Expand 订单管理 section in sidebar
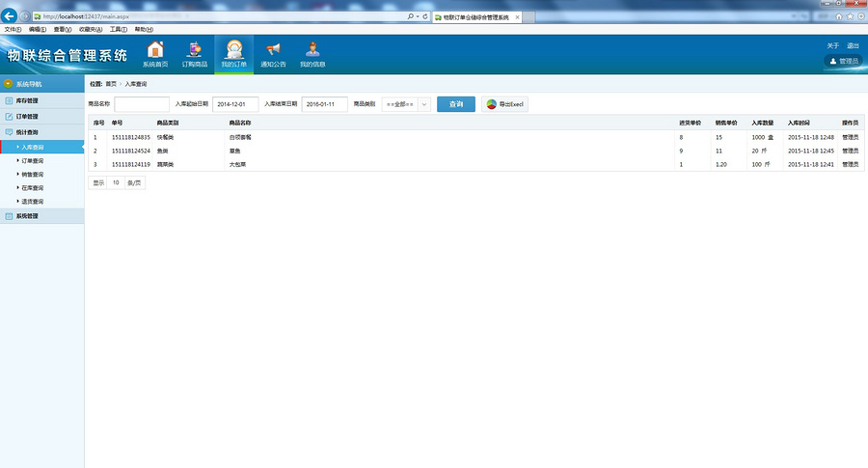Screen dimensions: 868x468 pos(42,117)
